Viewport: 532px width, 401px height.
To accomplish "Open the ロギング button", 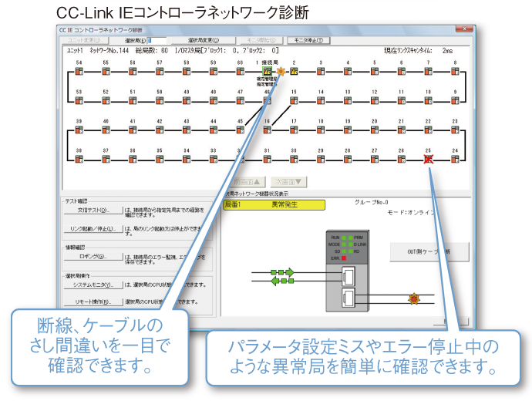I will (93, 256).
